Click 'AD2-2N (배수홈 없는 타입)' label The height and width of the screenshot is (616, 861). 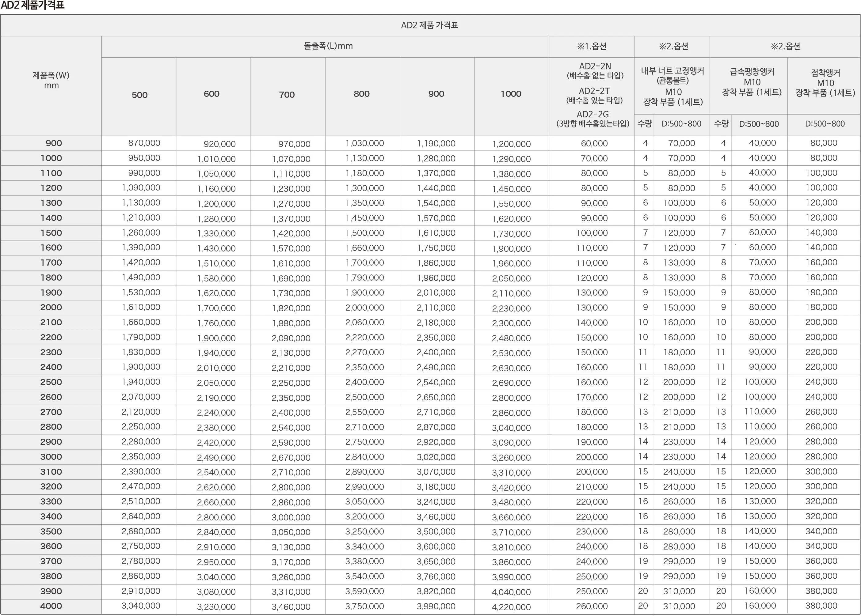[x=595, y=71]
